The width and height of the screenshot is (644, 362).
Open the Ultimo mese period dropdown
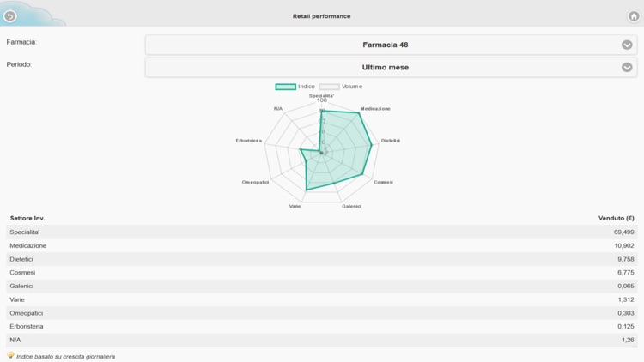click(391, 67)
